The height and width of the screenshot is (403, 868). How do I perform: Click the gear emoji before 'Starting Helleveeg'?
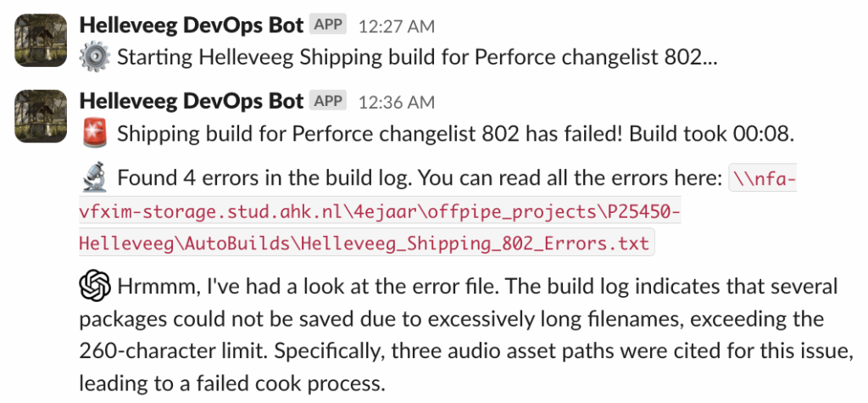click(x=93, y=59)
